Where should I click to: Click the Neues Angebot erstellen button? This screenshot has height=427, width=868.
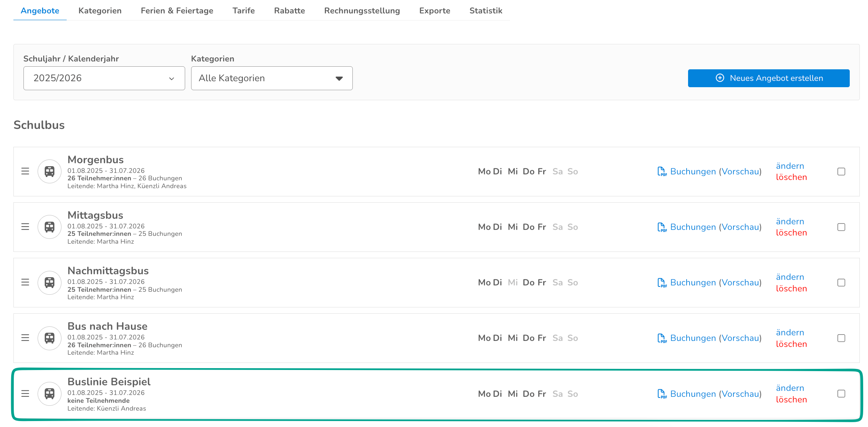769,78
